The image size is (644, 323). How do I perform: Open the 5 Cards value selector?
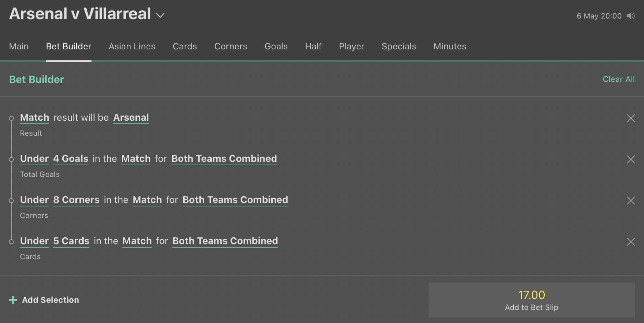click(71, 241)
